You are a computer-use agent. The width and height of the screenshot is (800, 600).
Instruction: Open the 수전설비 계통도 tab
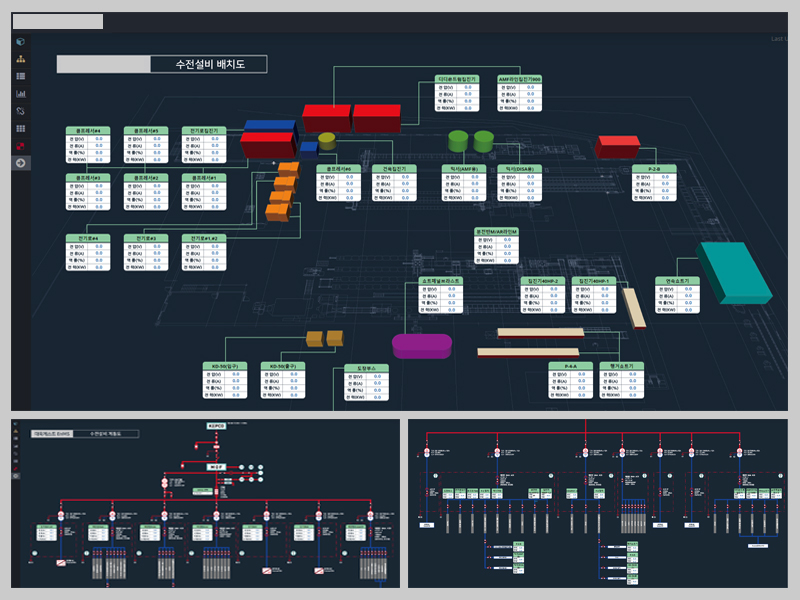106,432
